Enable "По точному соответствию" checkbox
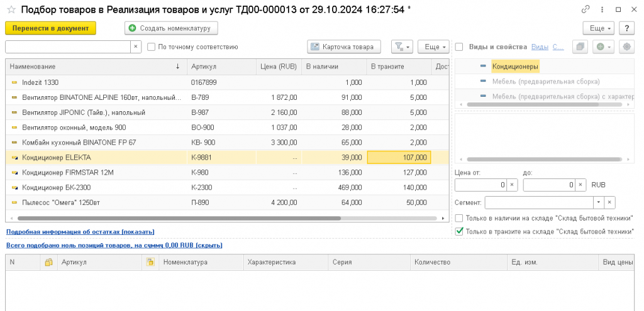Viewport: 644px width, 311px height. (x=151, y=46)
